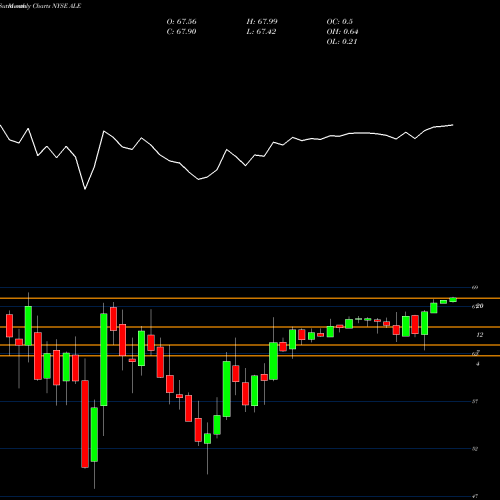Click the high value 'H: 67.99'
500x500 pixels.
pyautogui.click(x=262, y=22)
